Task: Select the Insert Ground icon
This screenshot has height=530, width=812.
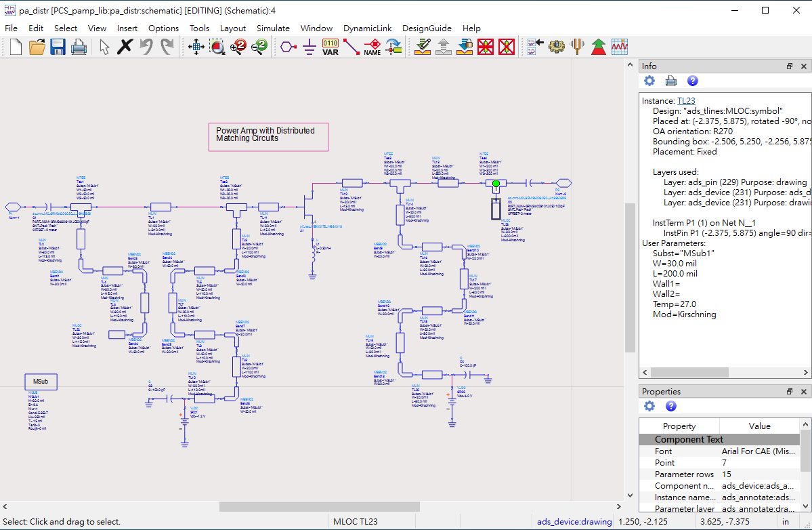Action: (x=309, y=47)
